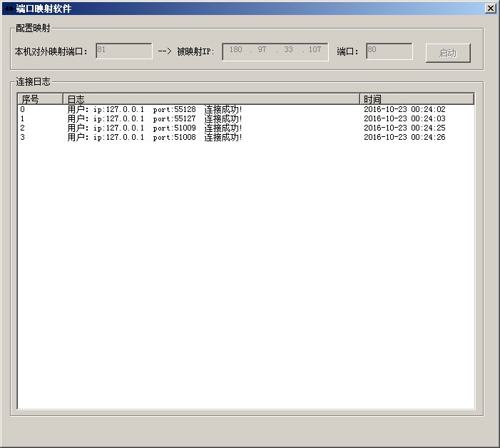500x448 pixels.
Task: Select the last IP octet 107
Action: 315,50
